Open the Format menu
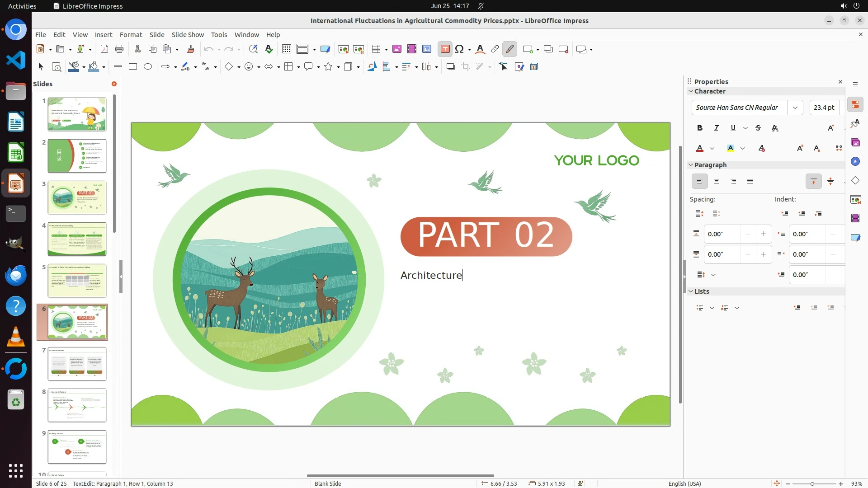This screenshot has width=868, height=488. 131,35
